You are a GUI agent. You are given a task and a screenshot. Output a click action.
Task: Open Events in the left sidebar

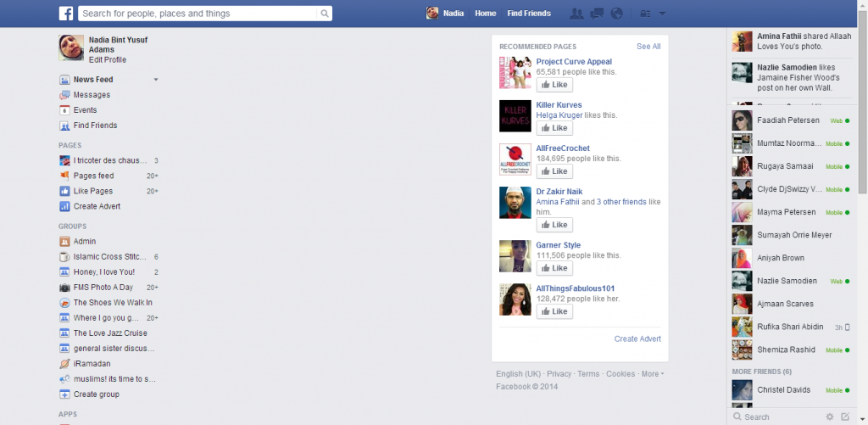86,110
